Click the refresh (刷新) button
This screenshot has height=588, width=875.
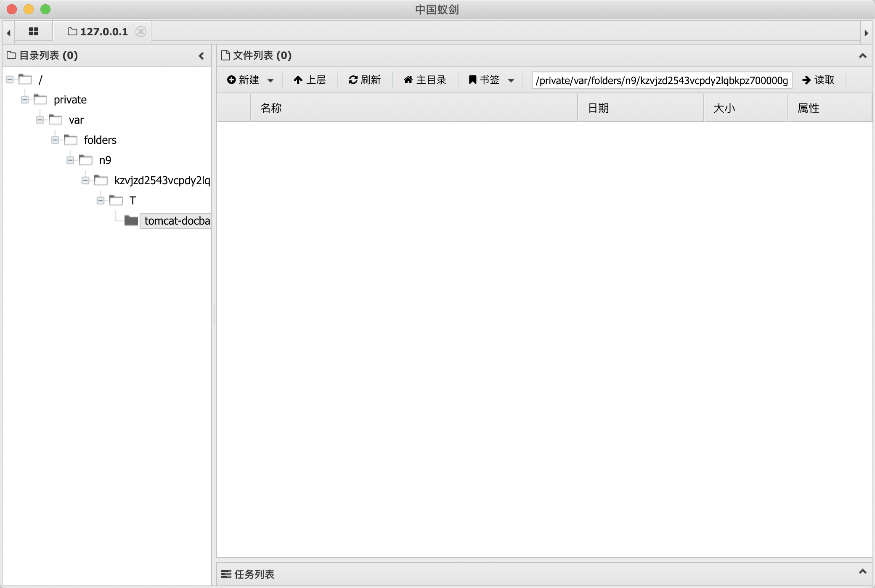point(365,80)
